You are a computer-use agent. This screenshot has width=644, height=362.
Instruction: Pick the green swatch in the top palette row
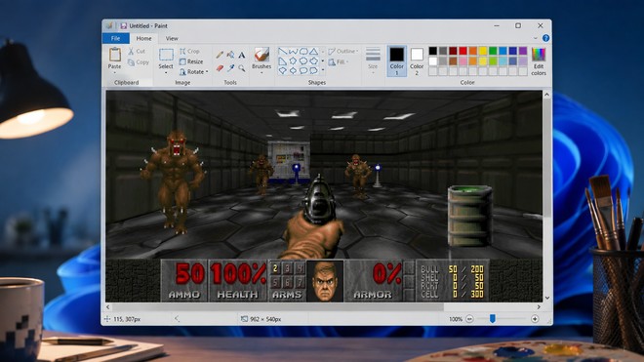[493, 51]
